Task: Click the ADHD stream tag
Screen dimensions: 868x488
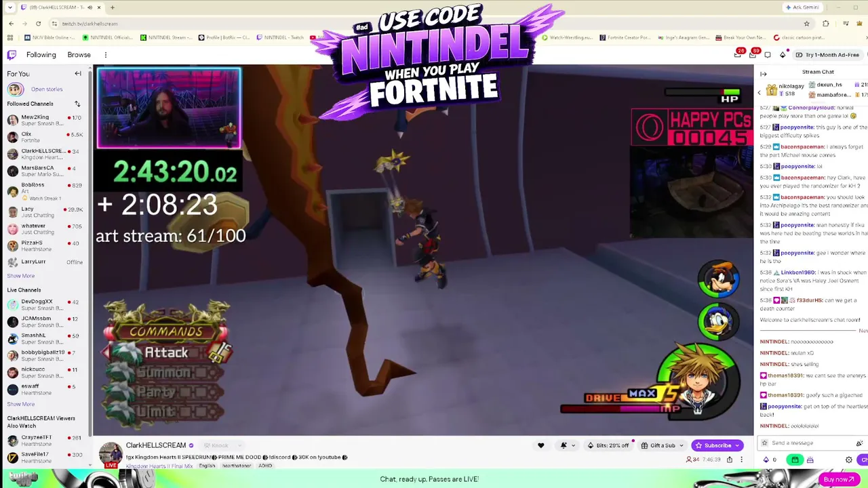Action: [x=265, y=466]
